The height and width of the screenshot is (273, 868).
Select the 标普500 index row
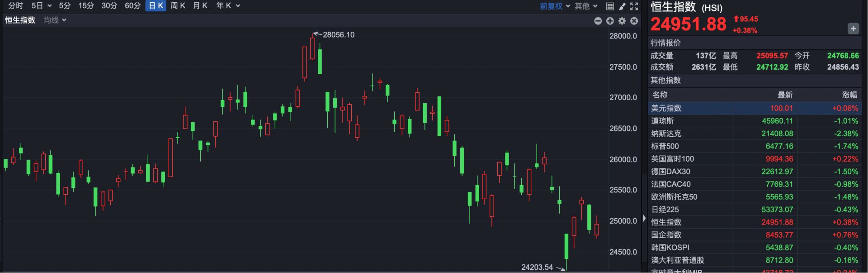click(755, 146)
